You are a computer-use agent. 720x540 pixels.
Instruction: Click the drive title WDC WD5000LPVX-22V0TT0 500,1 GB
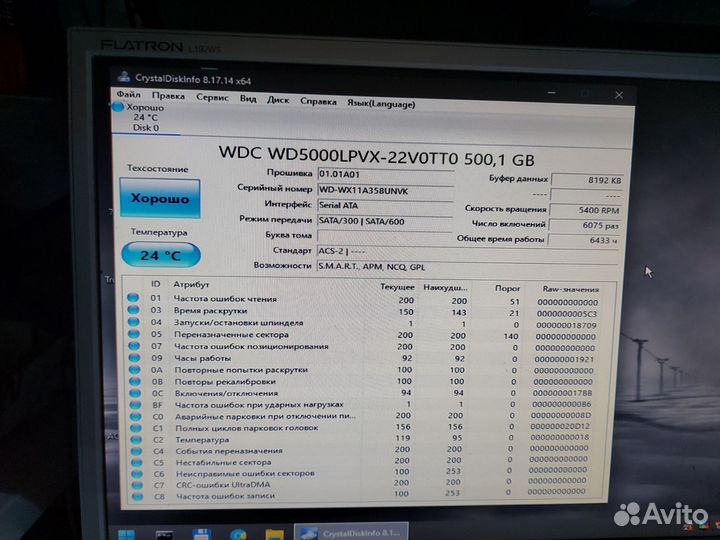click(x=377, y=156)
